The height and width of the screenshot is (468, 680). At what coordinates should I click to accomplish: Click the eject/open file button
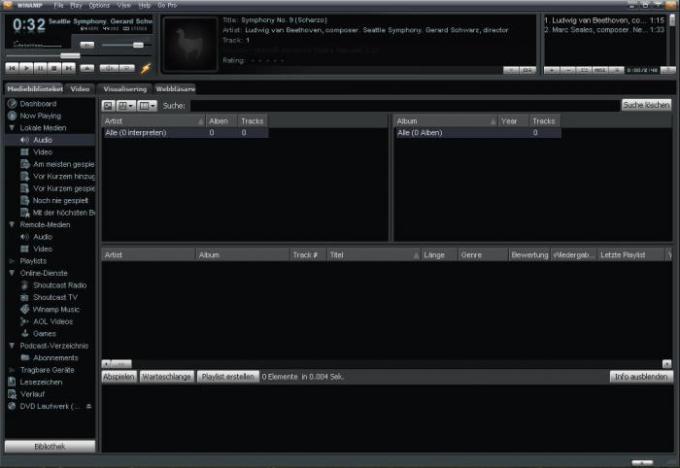(87, 68)
